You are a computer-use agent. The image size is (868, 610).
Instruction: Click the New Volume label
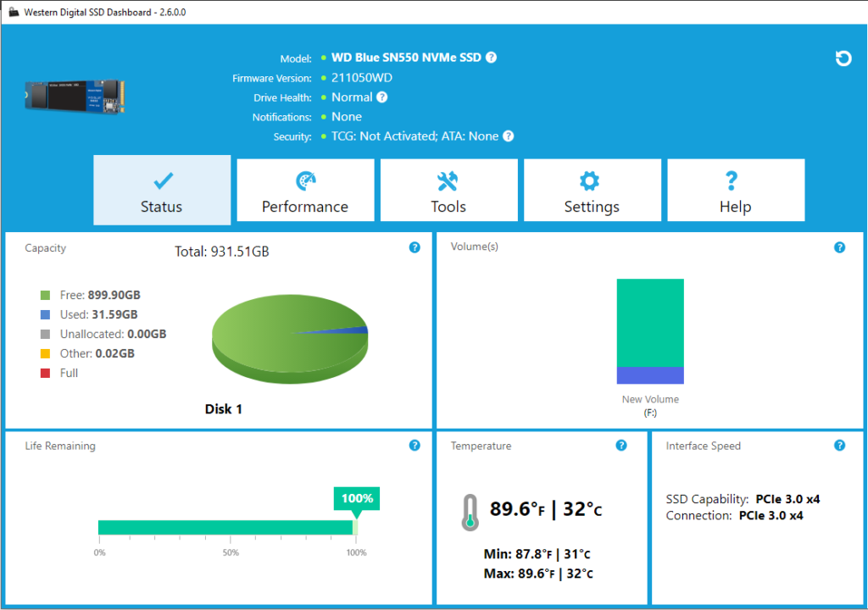(x=650, y=399)
